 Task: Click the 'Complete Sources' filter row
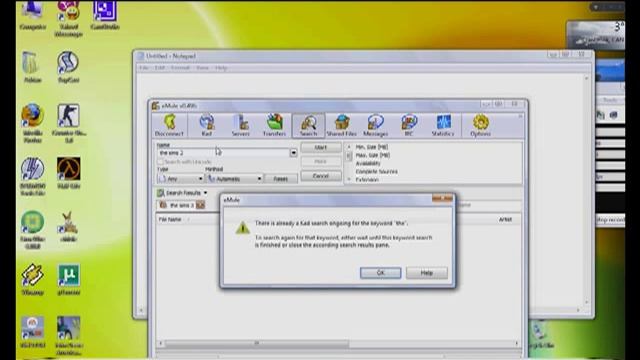pyautogui.click(x=376, y=171)
